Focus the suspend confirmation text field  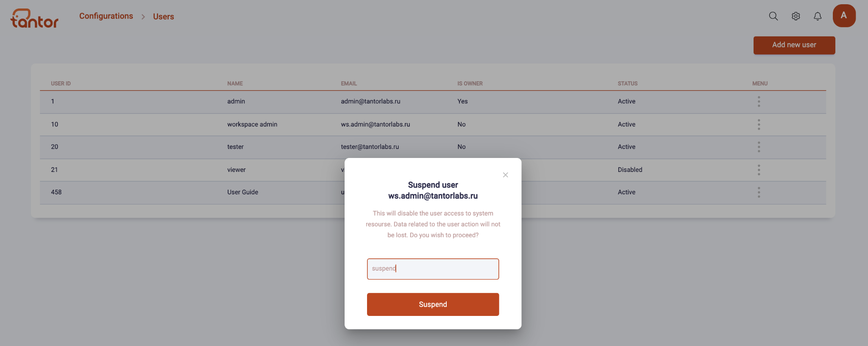coord(433,269)
